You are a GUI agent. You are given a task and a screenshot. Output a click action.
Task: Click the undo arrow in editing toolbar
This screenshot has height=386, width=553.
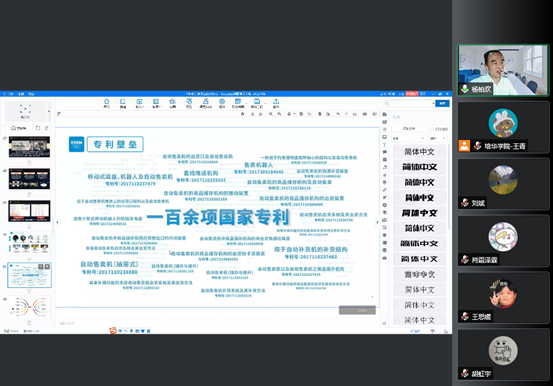338,114
